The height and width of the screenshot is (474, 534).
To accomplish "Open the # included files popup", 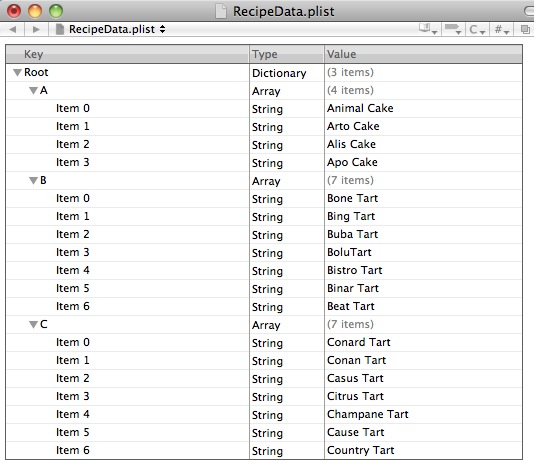I will tap(502, 30).
